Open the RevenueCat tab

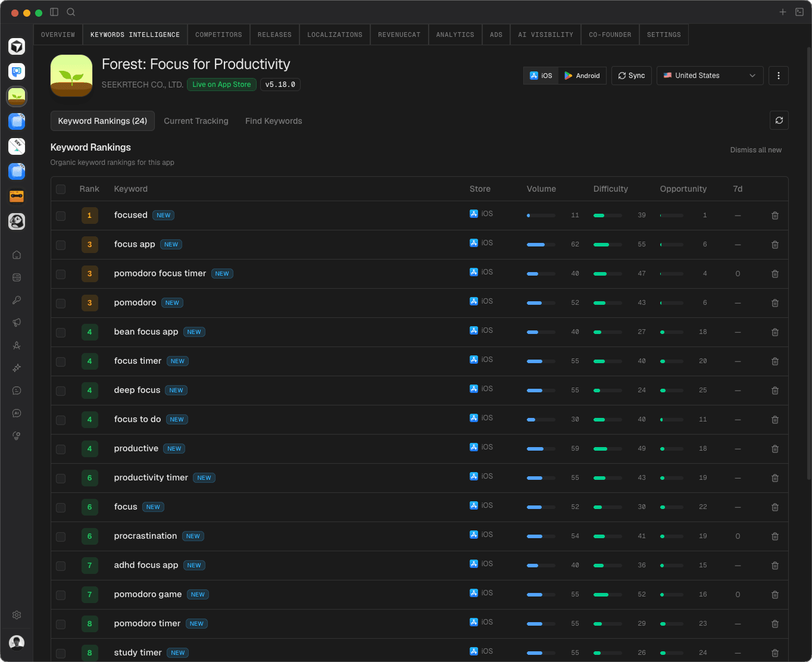[x=399, y=35]
